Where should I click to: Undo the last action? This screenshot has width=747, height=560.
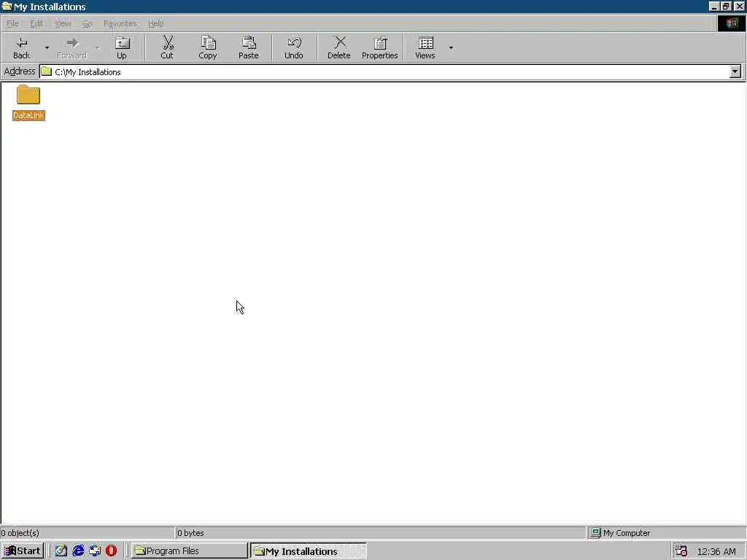click(x=294, y=47)
